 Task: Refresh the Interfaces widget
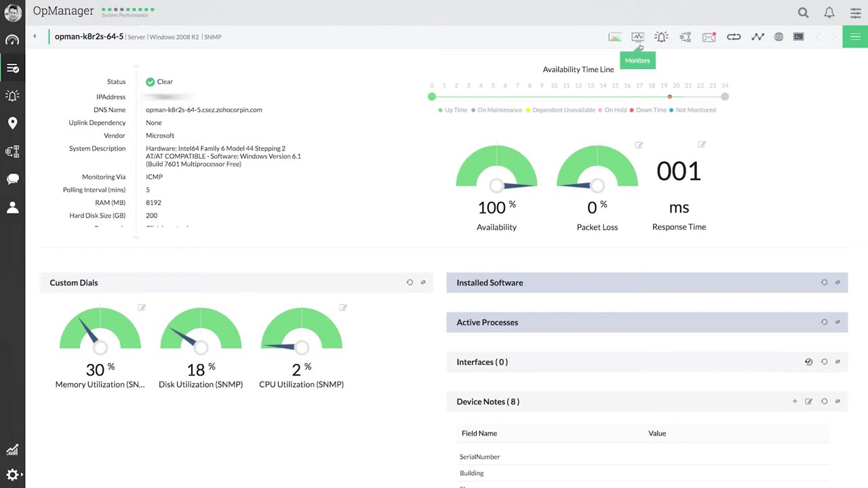(x=824, y=362)
